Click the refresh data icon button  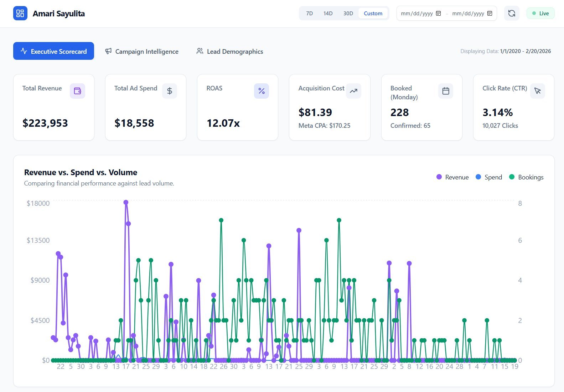[x=512, y=14]
